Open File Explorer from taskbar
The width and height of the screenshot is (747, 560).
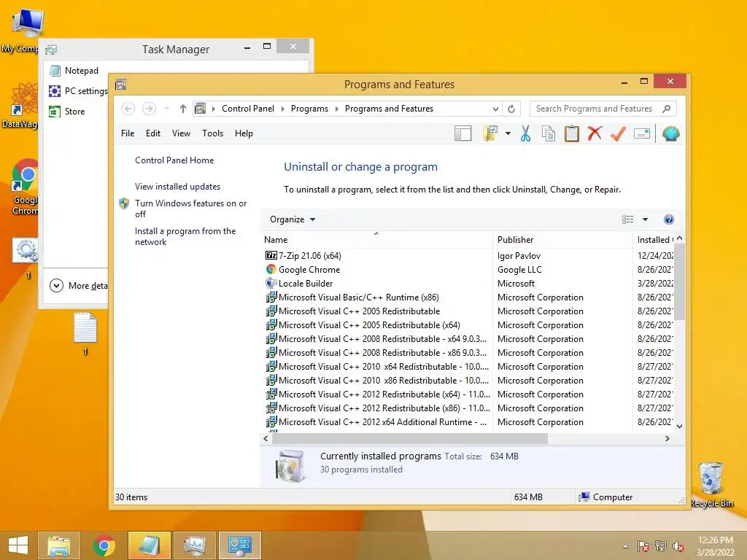coord(58,545)
